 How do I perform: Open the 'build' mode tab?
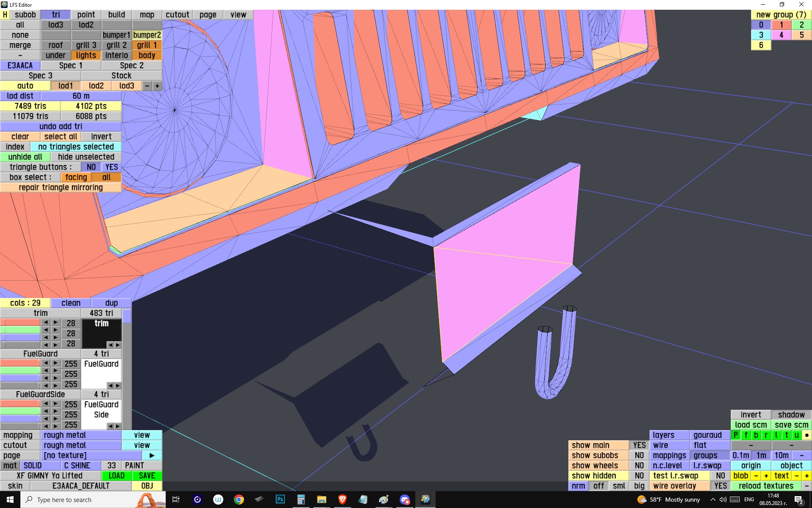[116, 14]
